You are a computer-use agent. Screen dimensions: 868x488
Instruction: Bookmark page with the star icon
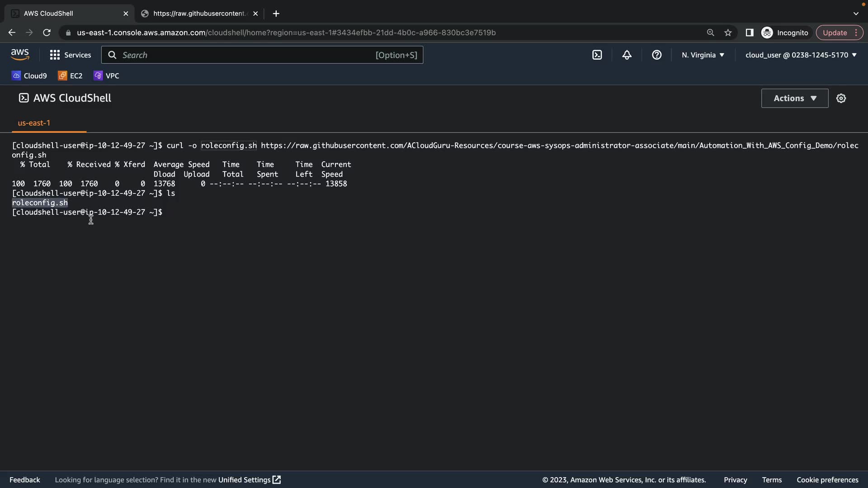coord(728,33)
